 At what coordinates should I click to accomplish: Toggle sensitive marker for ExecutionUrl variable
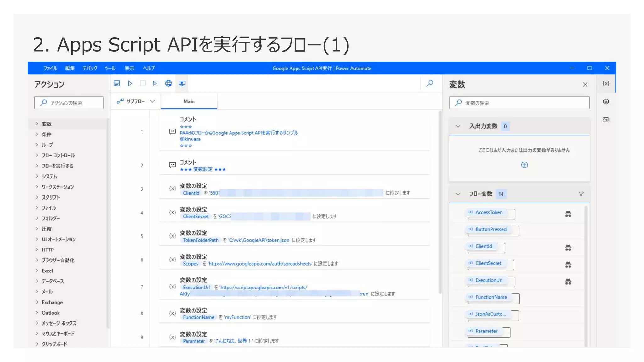coord(568,282)
